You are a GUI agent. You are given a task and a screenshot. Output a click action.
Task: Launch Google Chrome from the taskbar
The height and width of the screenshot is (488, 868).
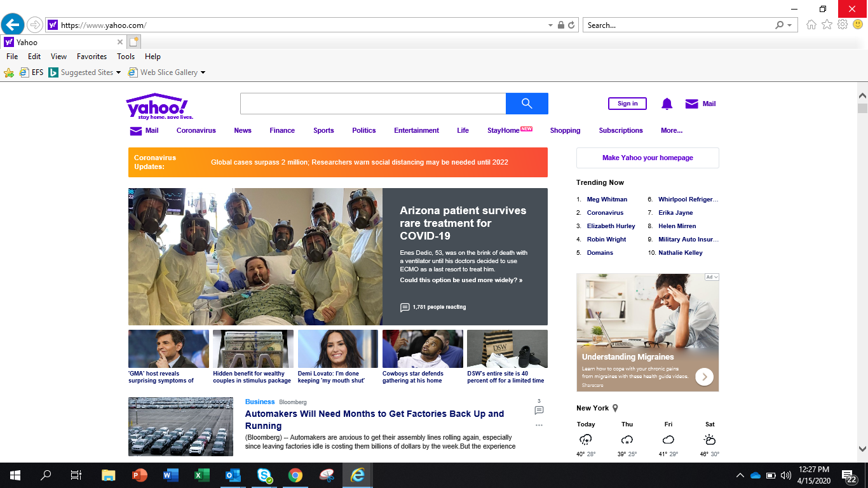coord(295,475)
